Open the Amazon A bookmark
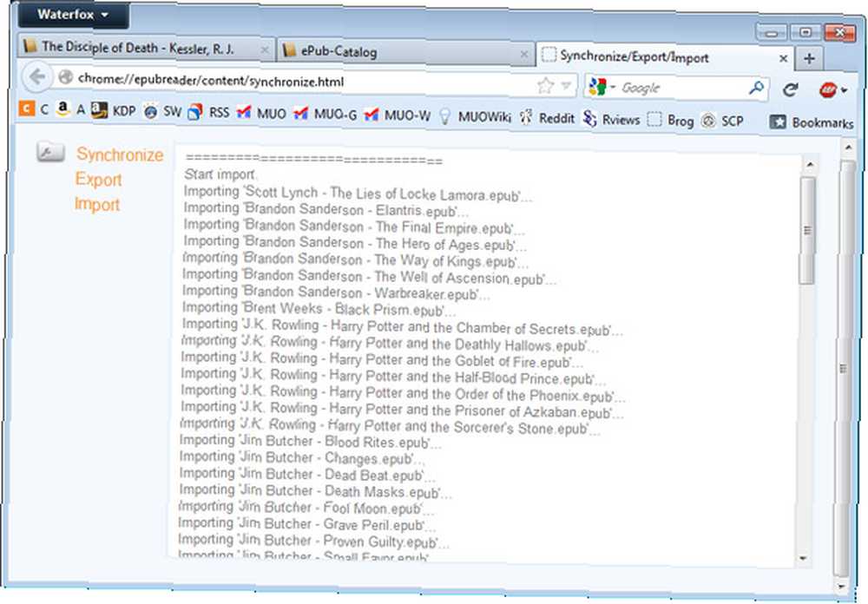Image resolution: width=868 pixels, height=604 pixels. tap(71, 109)
